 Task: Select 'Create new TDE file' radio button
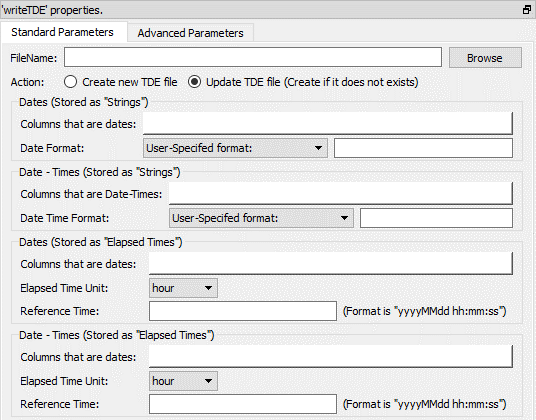70,82
